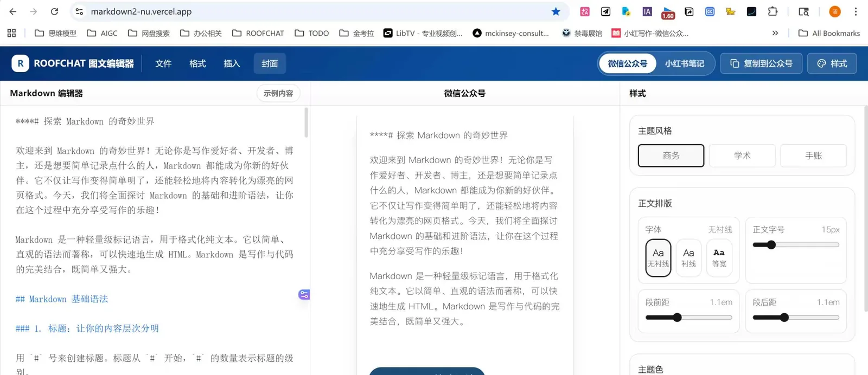
Task: Choose the 无衬线 sans-serif font option
Action: (x=658, y=258)
